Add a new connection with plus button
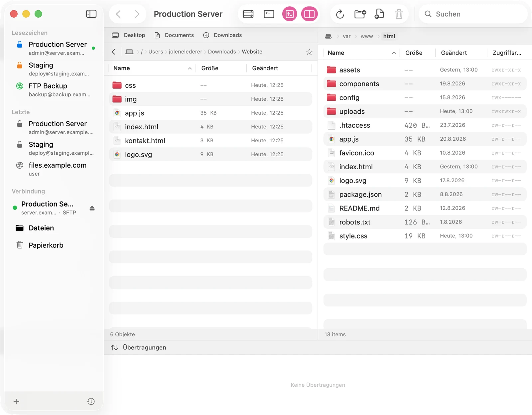 16,402
